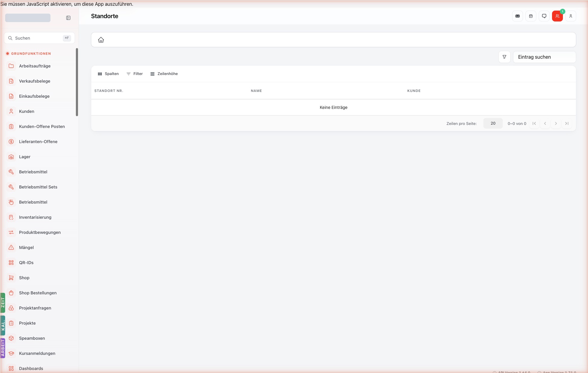Open the calendar icon in the header
Viewport: 588px width, 373px height.
(531, 16)
